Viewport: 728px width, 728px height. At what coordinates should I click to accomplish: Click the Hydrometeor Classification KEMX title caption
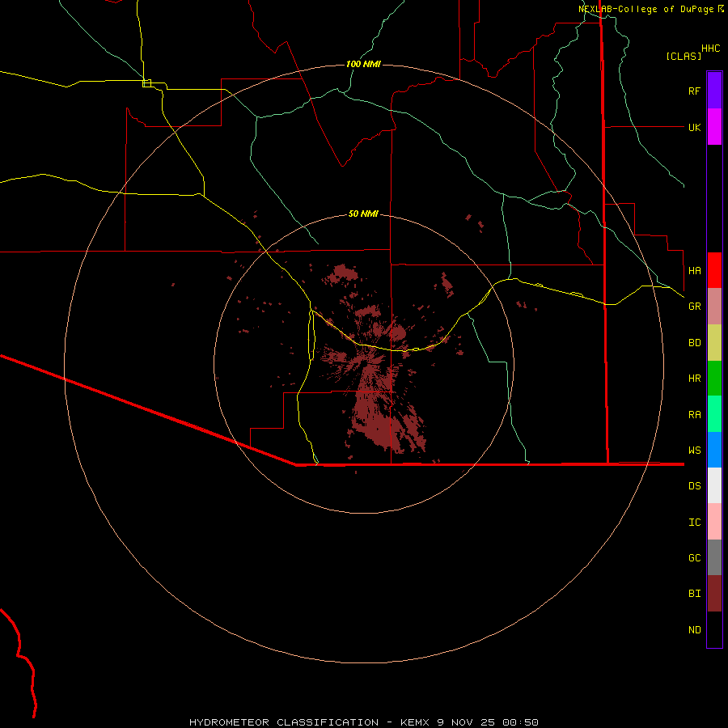tap(363, 722)
